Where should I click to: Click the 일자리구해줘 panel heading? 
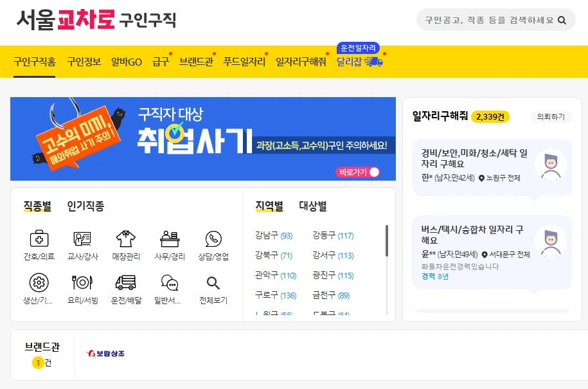(440, 116)
